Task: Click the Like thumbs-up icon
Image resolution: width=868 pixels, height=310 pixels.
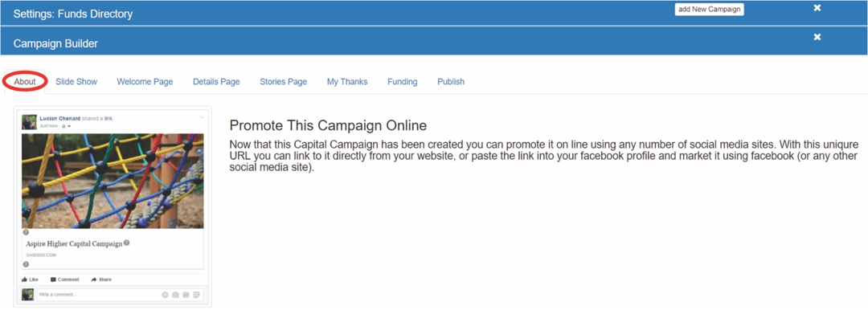Action: [24, 279]
